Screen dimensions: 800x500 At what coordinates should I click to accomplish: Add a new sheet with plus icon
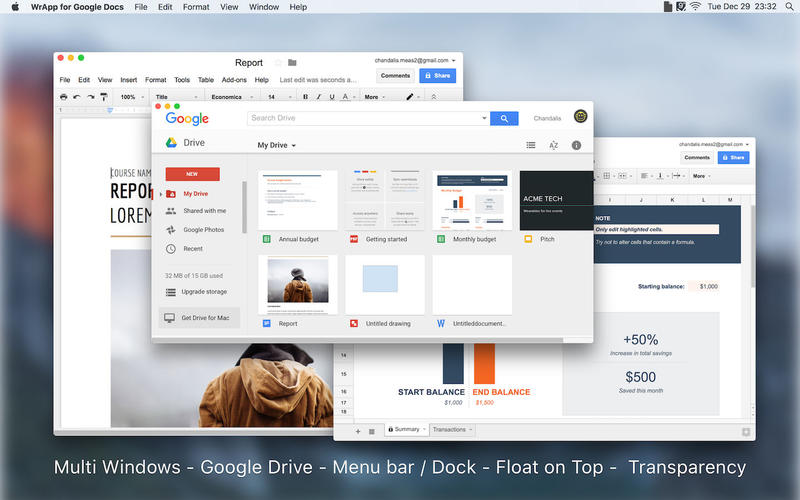[358, 430]
